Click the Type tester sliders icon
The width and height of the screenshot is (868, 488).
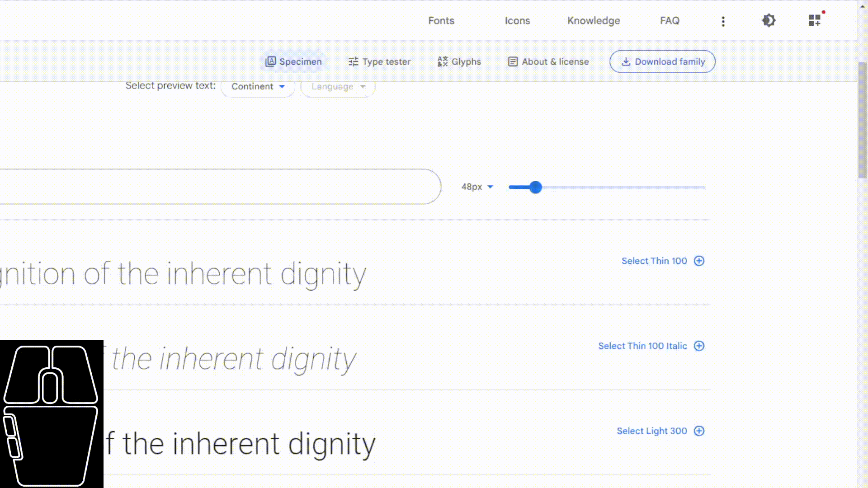[353, 61]
